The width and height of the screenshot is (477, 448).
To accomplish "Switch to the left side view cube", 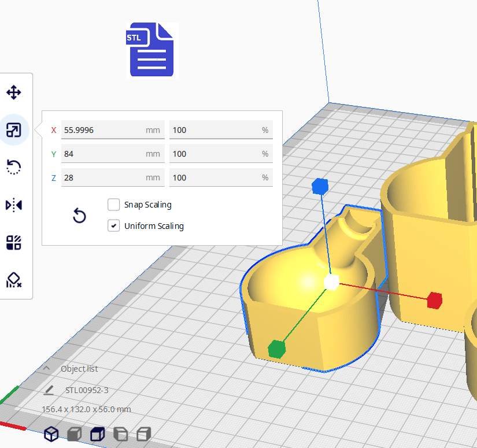I will coord(120,434).
